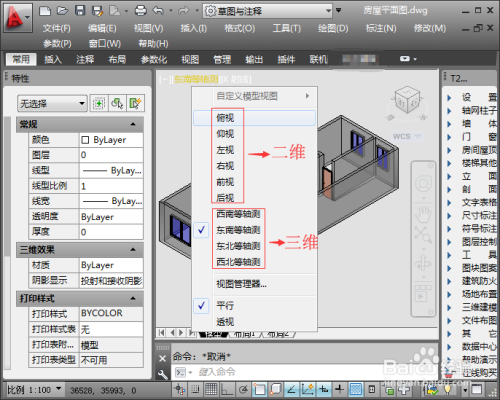
Task: Click the Save As icon with pencil
Action: [97, 11]
